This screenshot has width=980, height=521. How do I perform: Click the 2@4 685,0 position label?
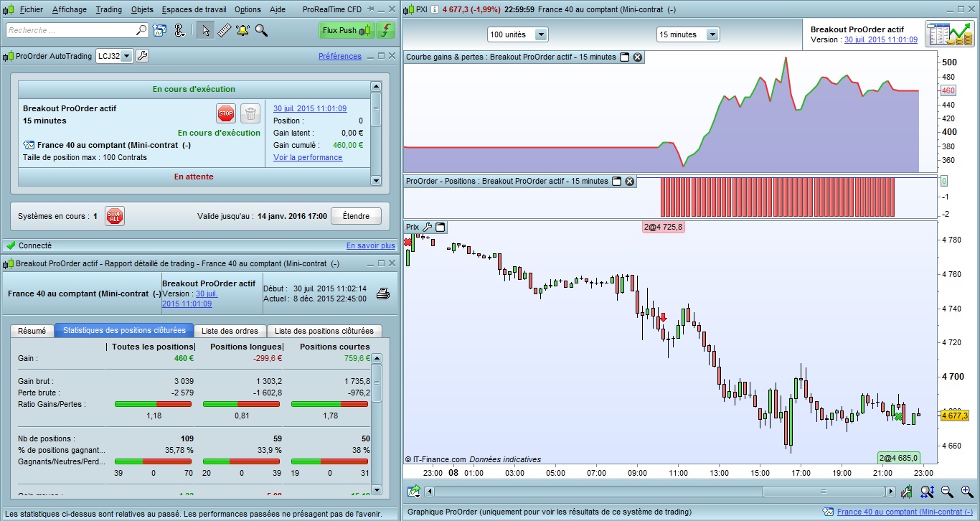tap(898, 458)
